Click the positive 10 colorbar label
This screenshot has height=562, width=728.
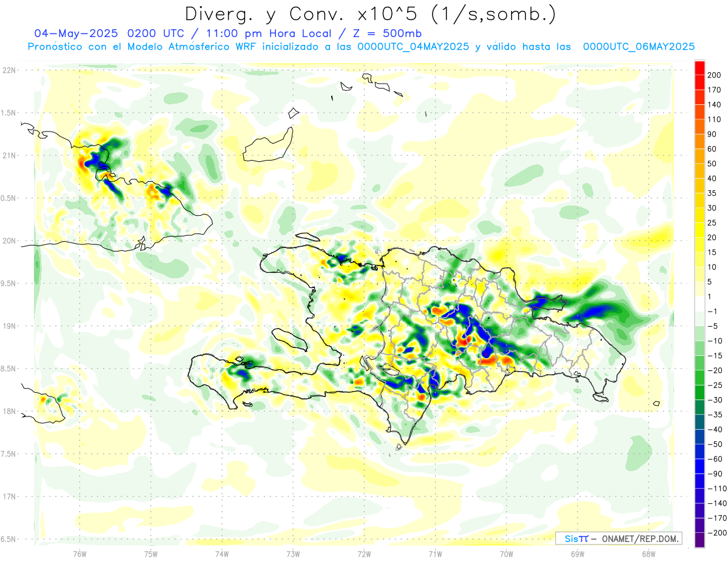pos(712,267)
